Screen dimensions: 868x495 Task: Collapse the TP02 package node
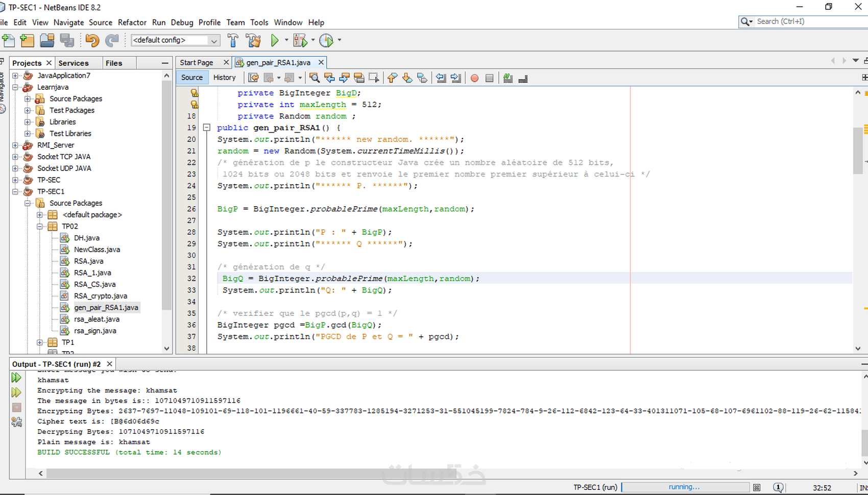click(x=40, y=226)
